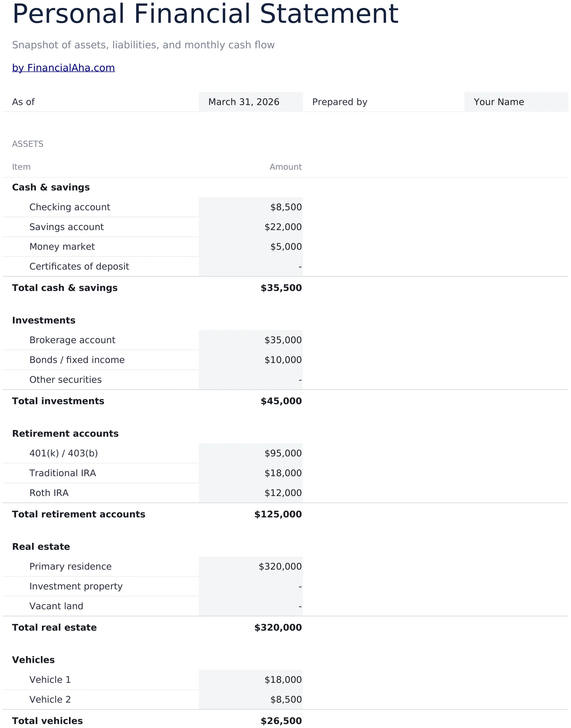The width and height of the screenshot is (571, 728).
Task: Click the Investments group heading
Action: [44, 321]
